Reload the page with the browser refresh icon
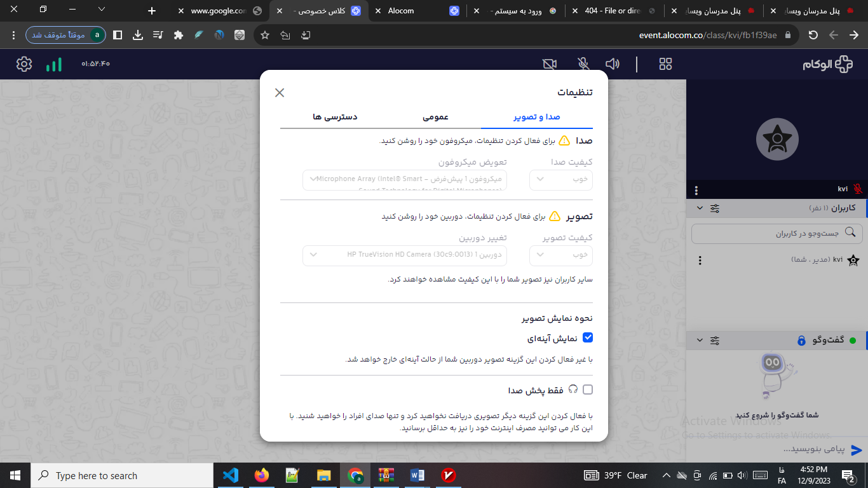This screenshot has height=488, width=868. (x=813, y=35)
